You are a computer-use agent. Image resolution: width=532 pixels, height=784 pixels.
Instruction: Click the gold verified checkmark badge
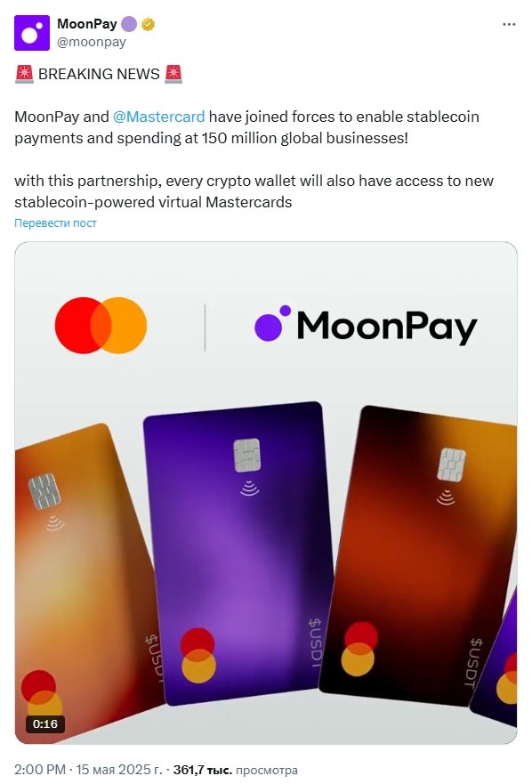148,24
